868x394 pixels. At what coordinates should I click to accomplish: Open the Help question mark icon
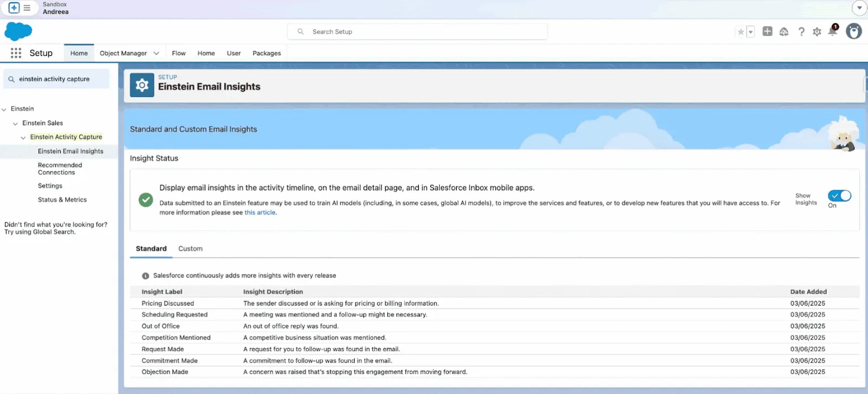[x=801, y=32]
